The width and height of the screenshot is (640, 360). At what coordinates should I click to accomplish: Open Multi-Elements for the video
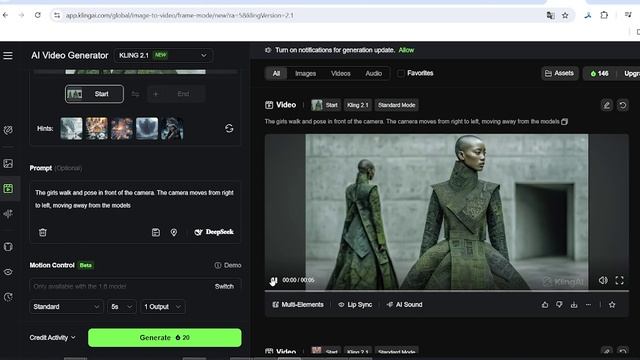(298, 305)
